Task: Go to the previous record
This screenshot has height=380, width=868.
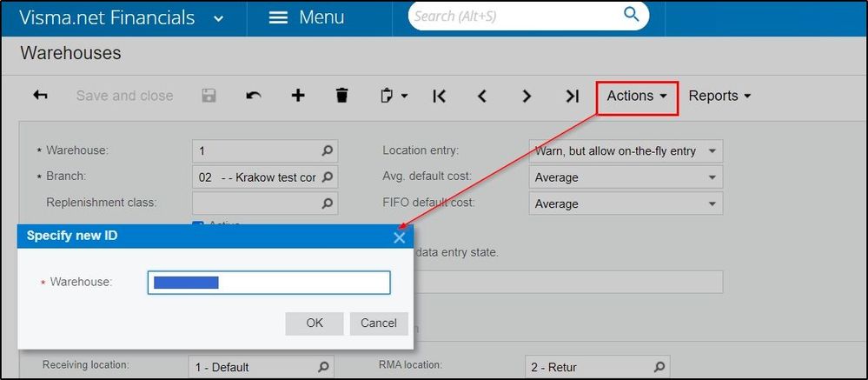Action: (482, 96)
